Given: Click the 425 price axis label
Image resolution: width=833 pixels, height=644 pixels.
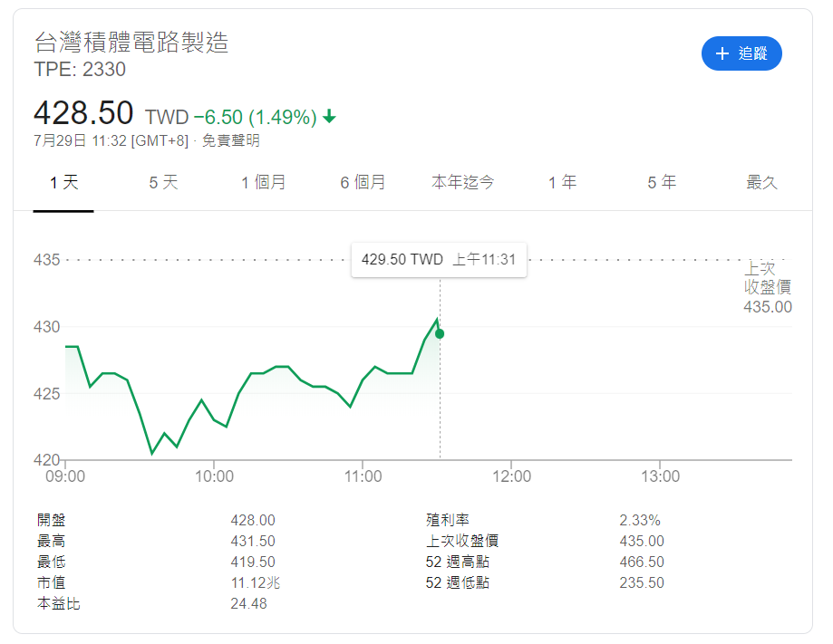Looking at the screenshot, I should [47, 394].
